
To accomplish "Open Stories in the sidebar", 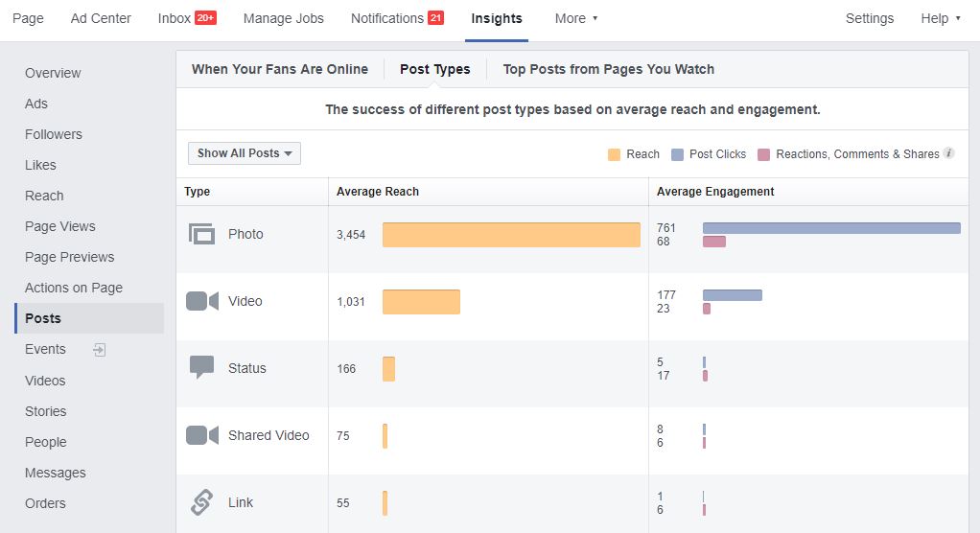I will pyautogui.click(x=46, y=411).
